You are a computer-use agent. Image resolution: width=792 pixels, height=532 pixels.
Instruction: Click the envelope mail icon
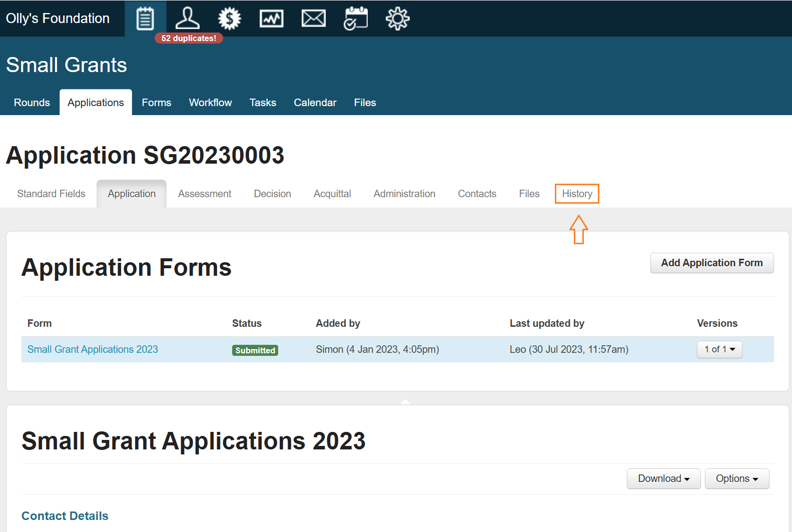314,19
